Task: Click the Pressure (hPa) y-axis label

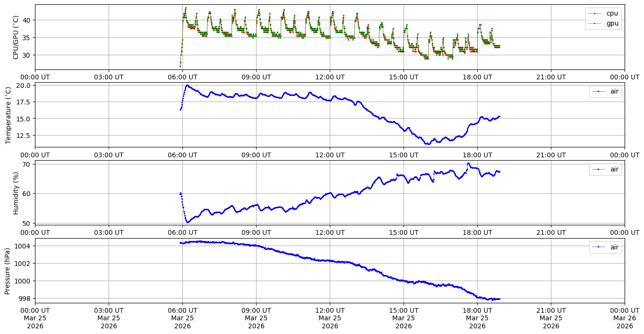Action: [x=8, y=270]
